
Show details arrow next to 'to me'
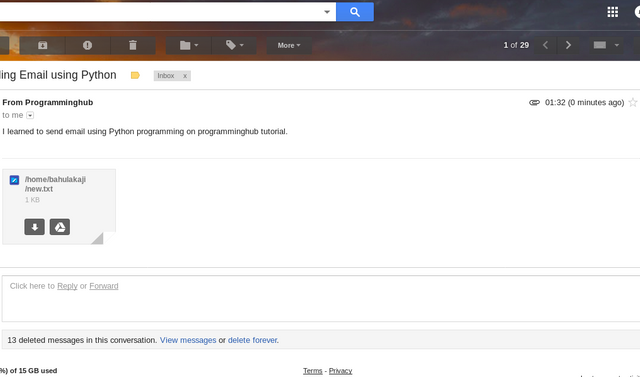pyautogui.click(x=30, y=115)
